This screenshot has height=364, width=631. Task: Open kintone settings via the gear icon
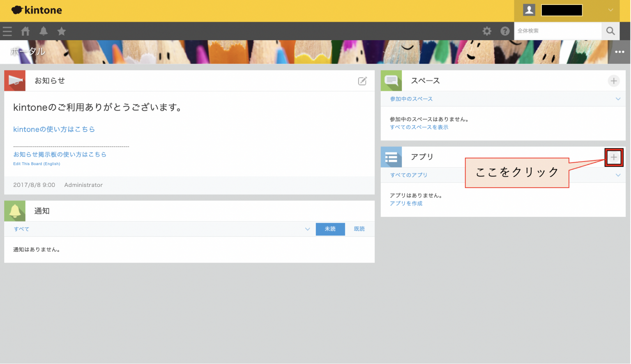tap(487, 31)
